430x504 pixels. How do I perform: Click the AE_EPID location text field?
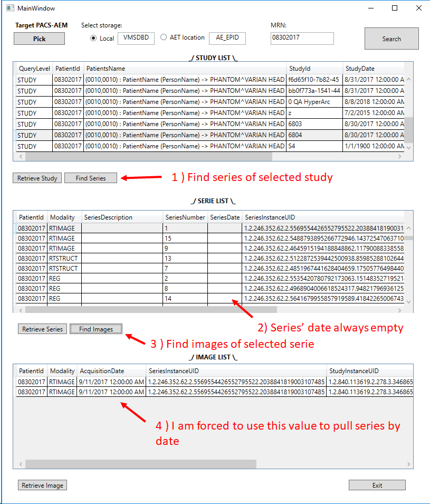pos(227,38)
